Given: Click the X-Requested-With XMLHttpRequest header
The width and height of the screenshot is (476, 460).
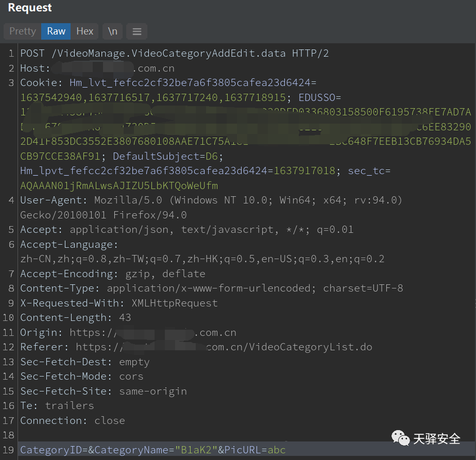Looking at the screenshot, I should (118, 303).
